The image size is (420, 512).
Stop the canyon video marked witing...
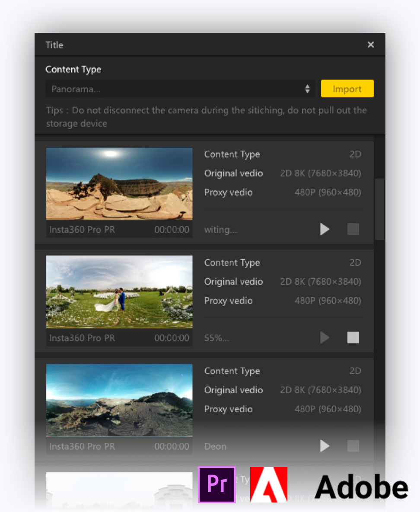click(353, 229)
